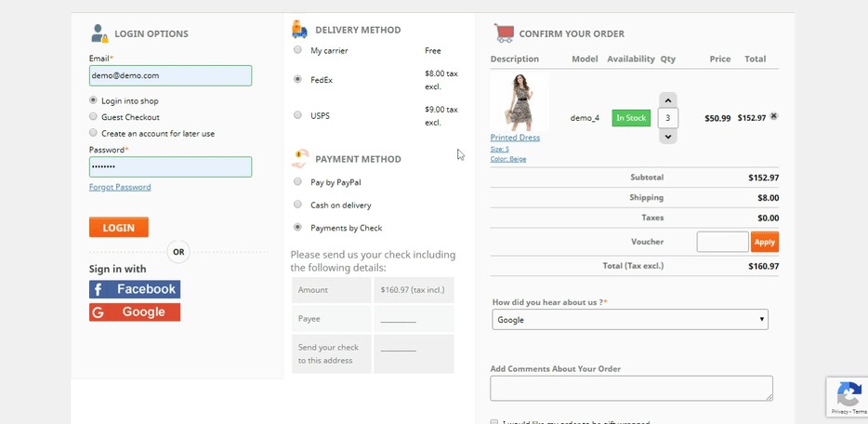Choose Payments by Check
This screenshot has height=424, width=868.
tap(297, 227)
